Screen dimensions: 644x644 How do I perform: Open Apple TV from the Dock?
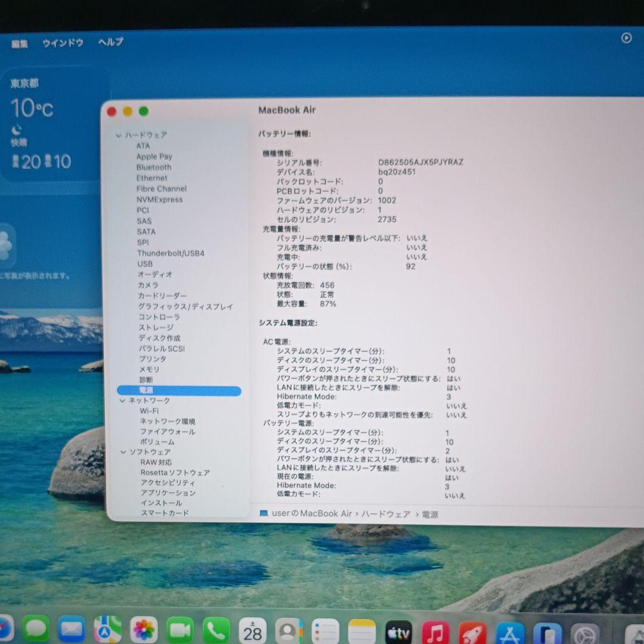point(398,631)
